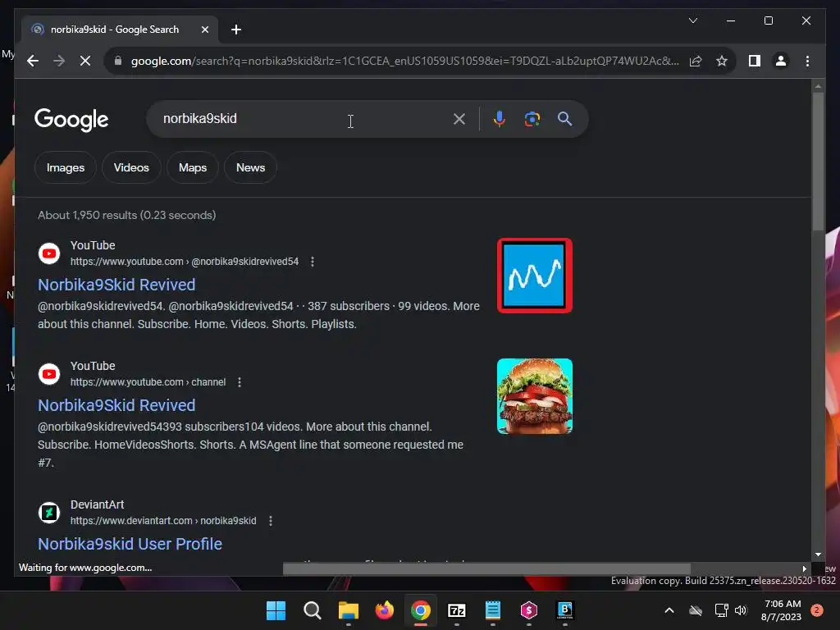Image resolution: width=840 pixels, height=630 pixels.
Task: Click the DeviantArt favicon icon
Action: 49,513
